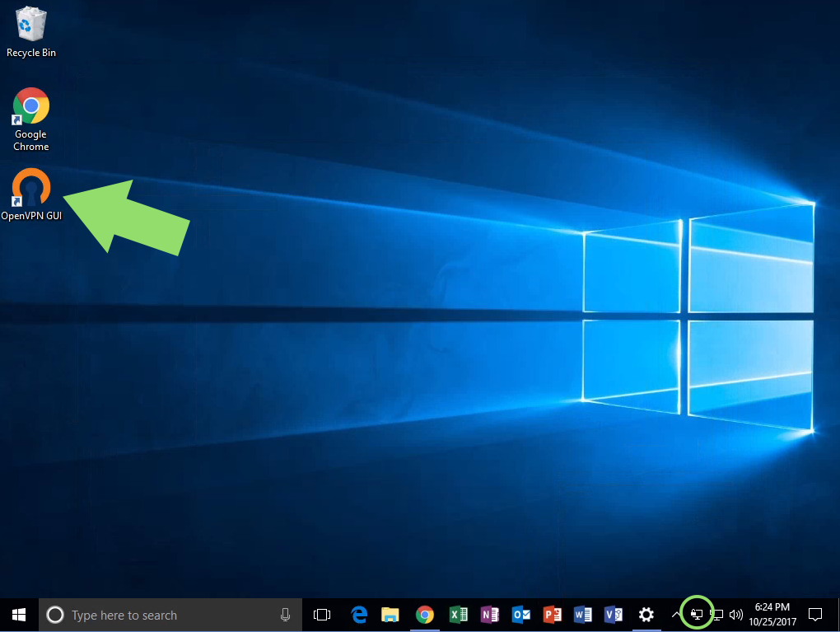
Task: Open Task View from the taskbar
Action: pyautogui.click(x=322, y=615)
